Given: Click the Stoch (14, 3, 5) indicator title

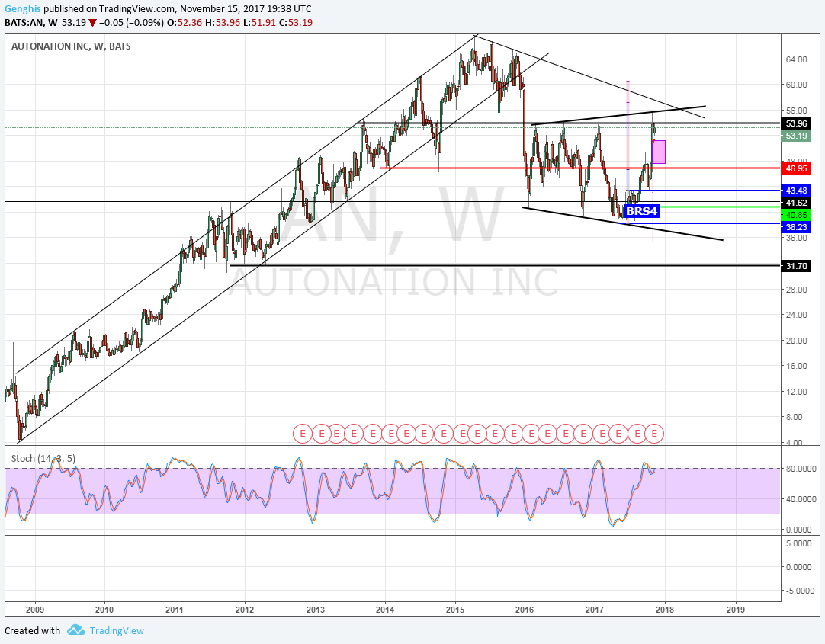Looking at the screenshot, I should (x=43, y=459).
